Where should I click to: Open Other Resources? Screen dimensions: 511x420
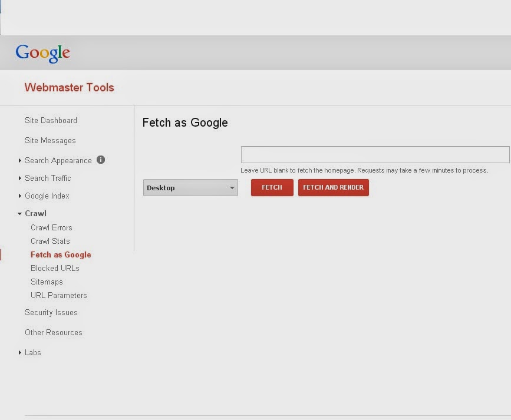(x=53, y=332)
